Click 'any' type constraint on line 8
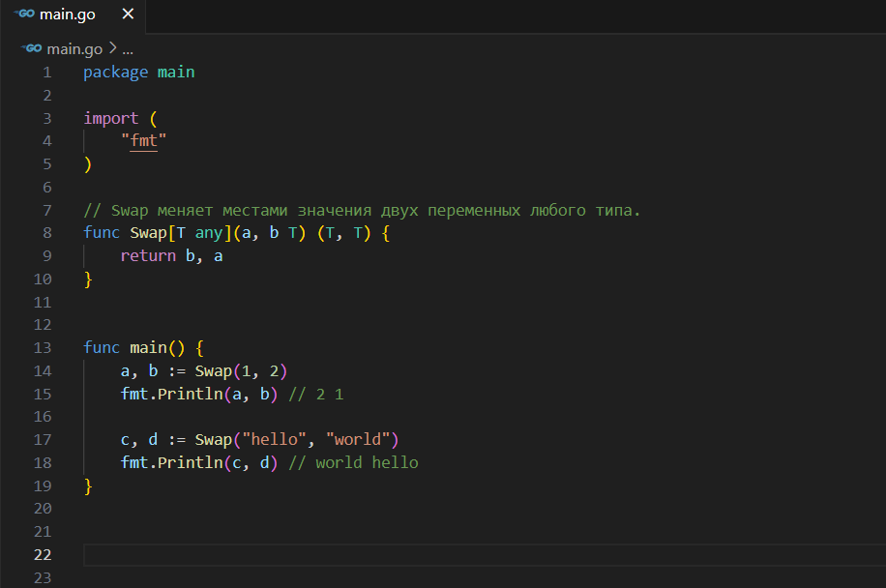Screen dimensions: 886x588 pyautogui.click(x=209, y=233)
